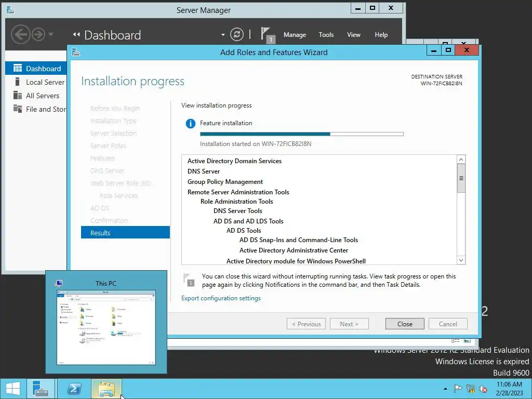The image size is (532, 399).
Task: Click the feature installation progress bar
Action: click(x=302, y=134)
